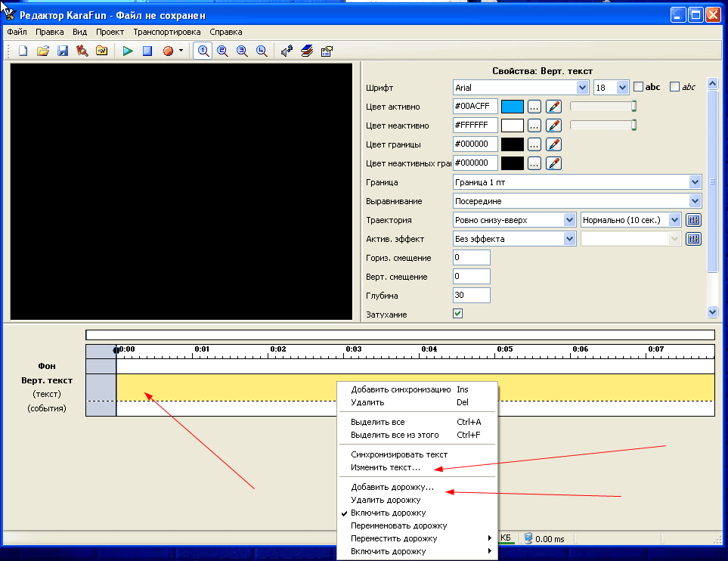The width and height of the screenshot is (728, 561).
Task: Open the Ровно снизу-вверх trajectory dropdown
Action: point(570,220)
